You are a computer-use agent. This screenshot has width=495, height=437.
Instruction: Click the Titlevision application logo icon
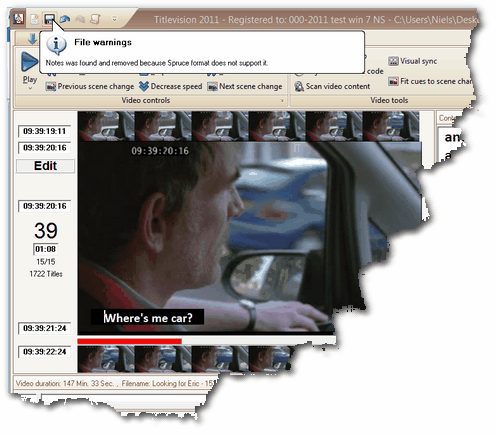click(x=19, y=19)
